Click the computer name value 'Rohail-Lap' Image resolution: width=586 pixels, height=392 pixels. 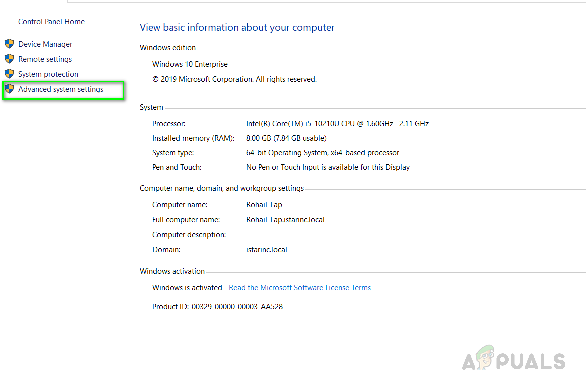264,205
